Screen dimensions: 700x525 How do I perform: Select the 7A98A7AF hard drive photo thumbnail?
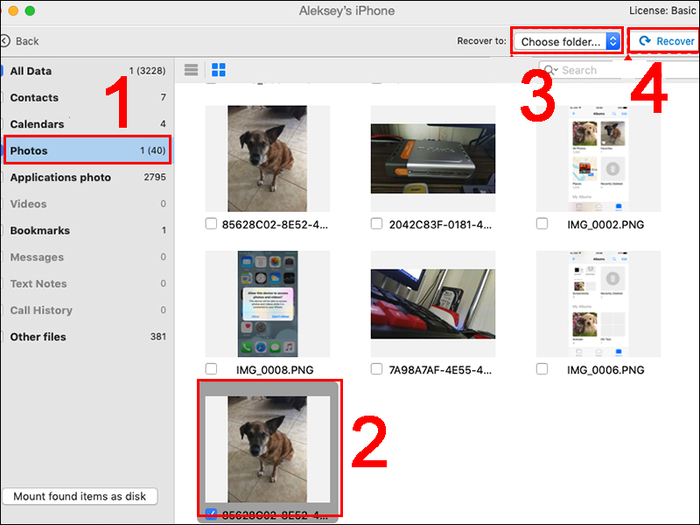tap(433, 304)
